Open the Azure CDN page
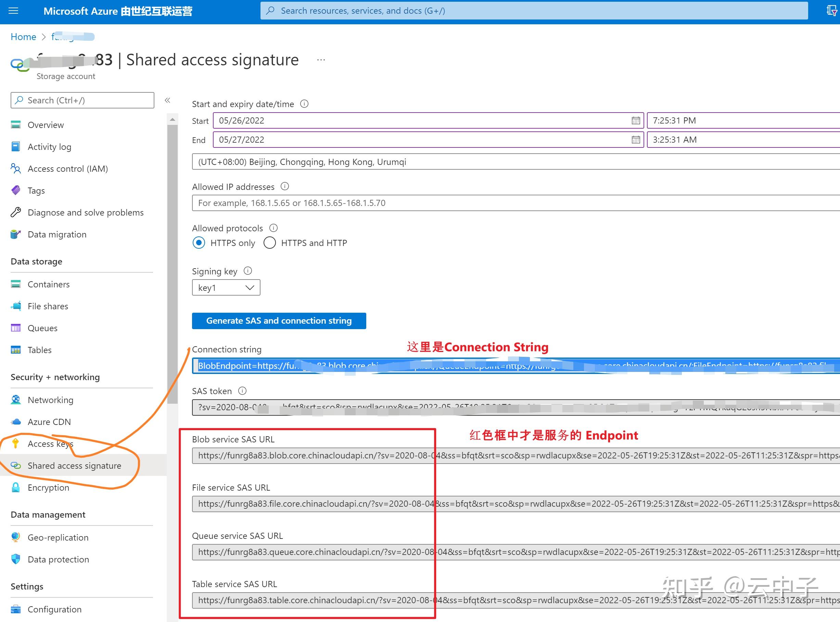This screenshot has width=840, height=622. coord(49,422)
